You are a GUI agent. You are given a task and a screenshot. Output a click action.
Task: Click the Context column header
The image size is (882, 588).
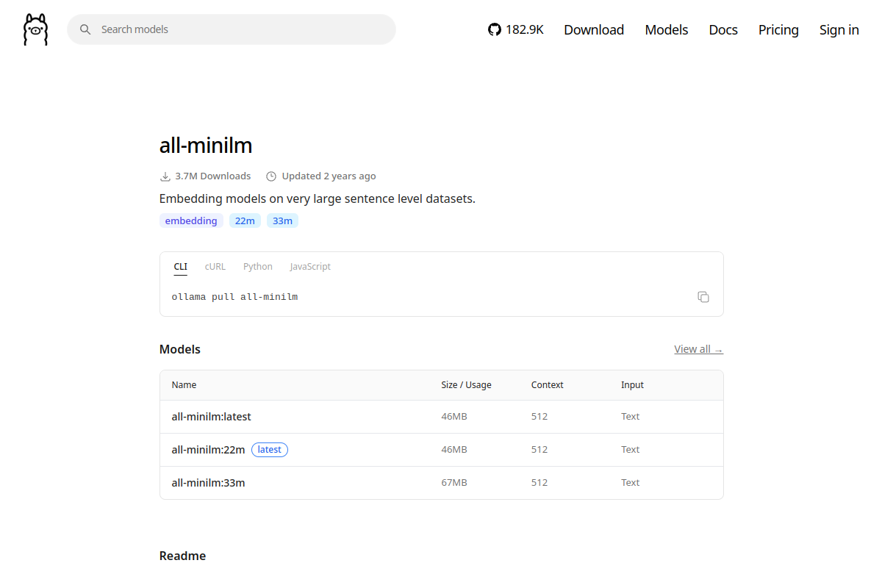(x=548, y=385)
